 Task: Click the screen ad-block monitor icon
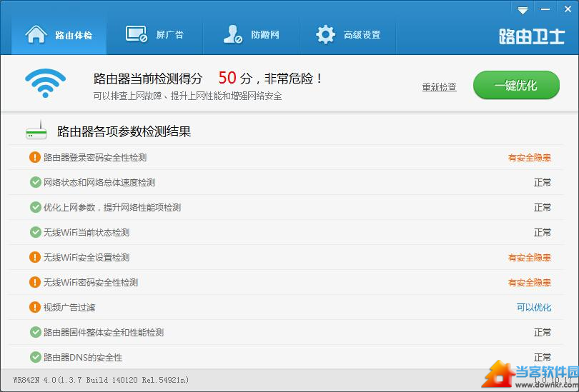pyautogui.click(x=137, y=34)
